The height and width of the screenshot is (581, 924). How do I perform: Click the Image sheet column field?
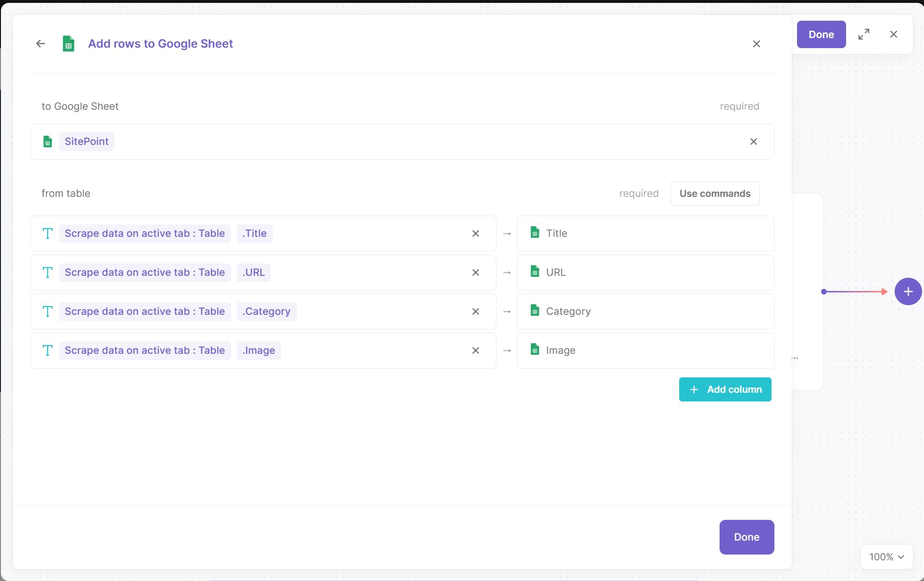tap(645, 350)
